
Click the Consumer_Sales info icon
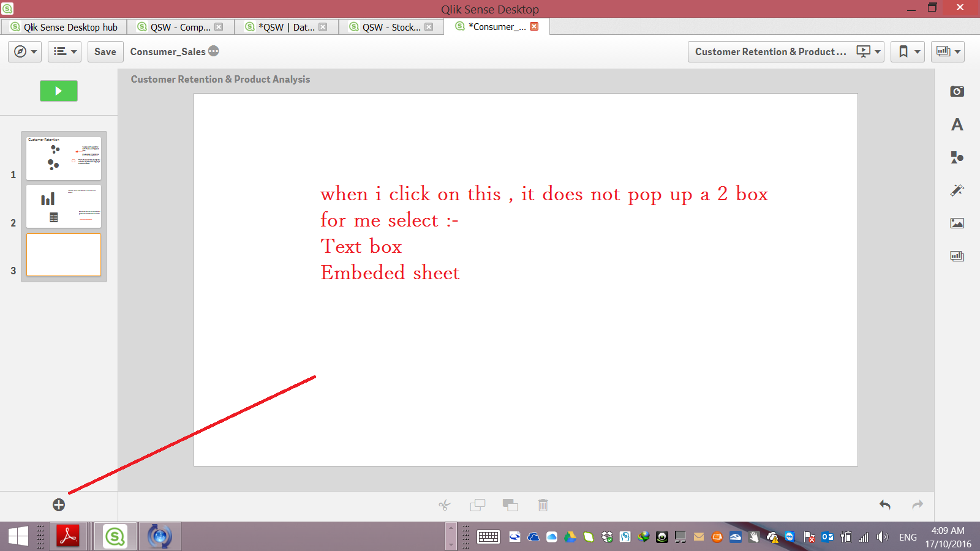[x=214, y=51]
